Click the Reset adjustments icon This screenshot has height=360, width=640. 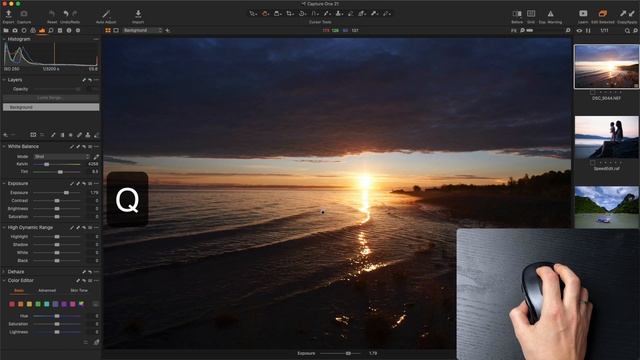pyautogui.click(x=51, y=14)
